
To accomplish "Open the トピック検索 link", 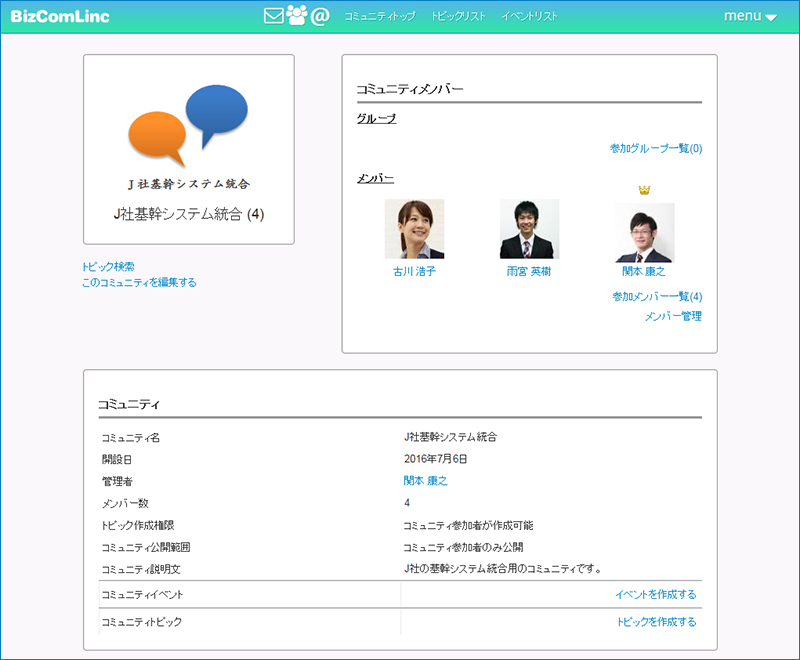I will (x=108, y=267).
